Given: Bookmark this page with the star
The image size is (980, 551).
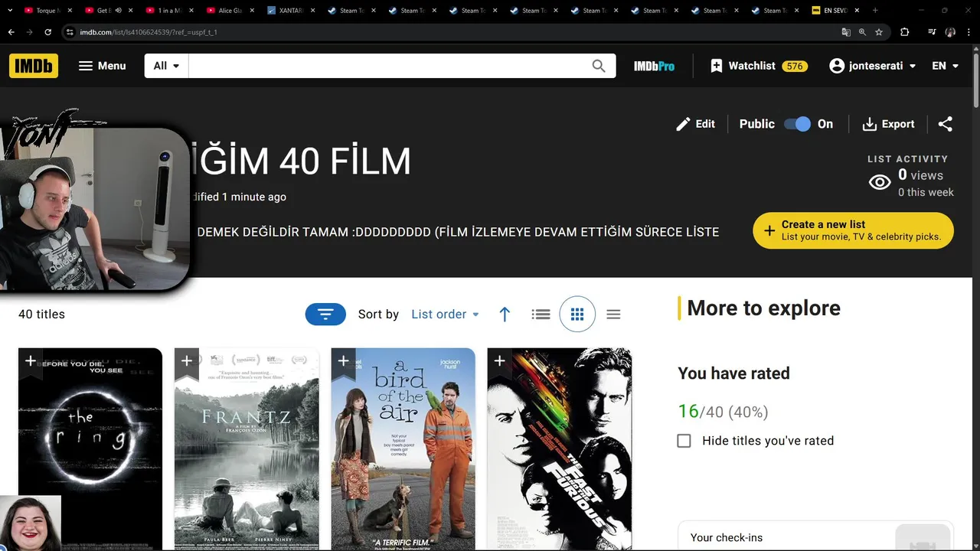Looking at the screenshot, I should tap(879, 32).
